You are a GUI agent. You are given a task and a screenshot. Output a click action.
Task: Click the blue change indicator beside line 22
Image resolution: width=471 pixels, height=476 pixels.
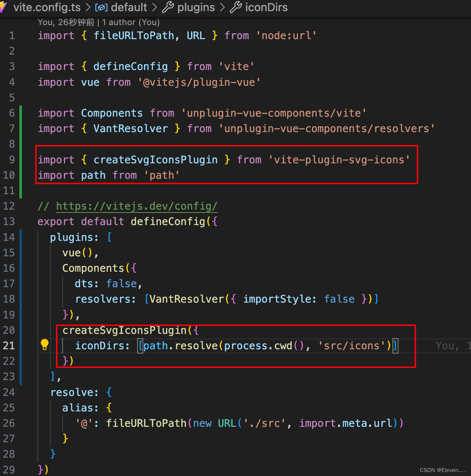(x=21, y=361)
